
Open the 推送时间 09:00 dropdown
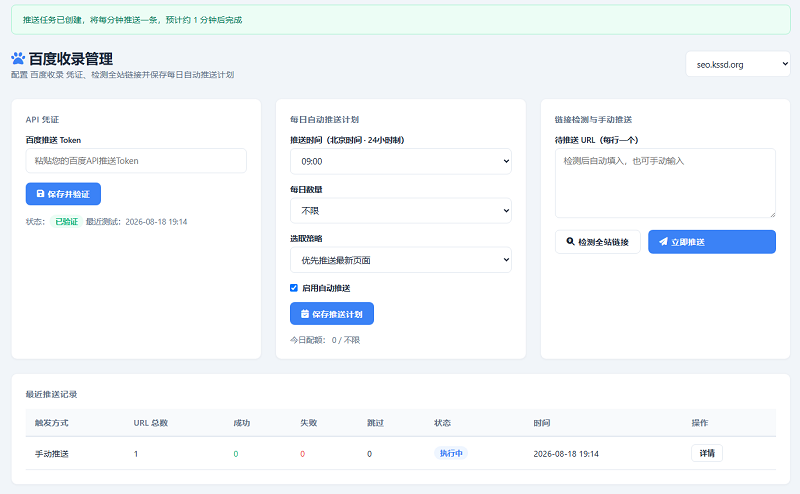tap(401, 161)
